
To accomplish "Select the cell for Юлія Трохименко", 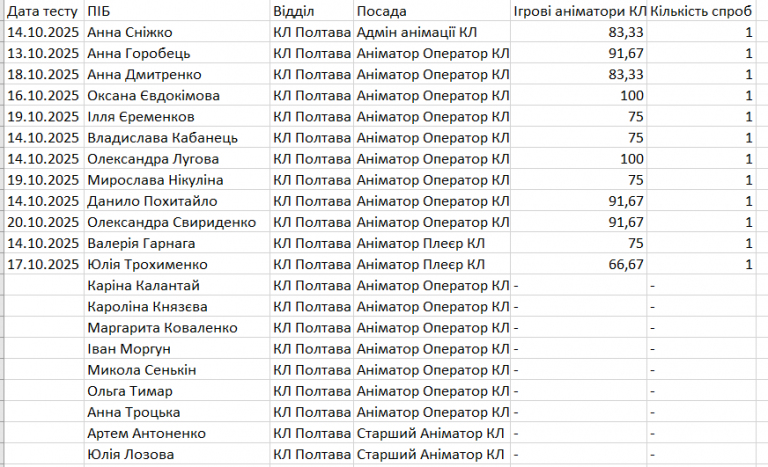I will [147, 264].
